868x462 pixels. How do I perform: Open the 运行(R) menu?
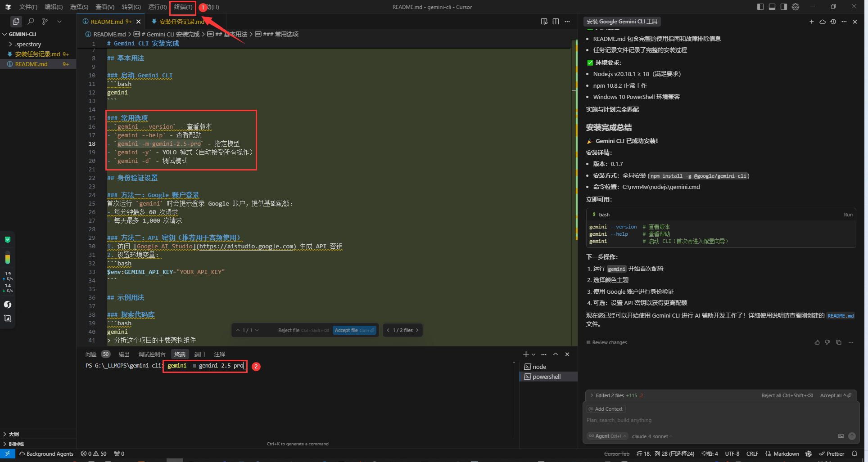tap(157, 7)
